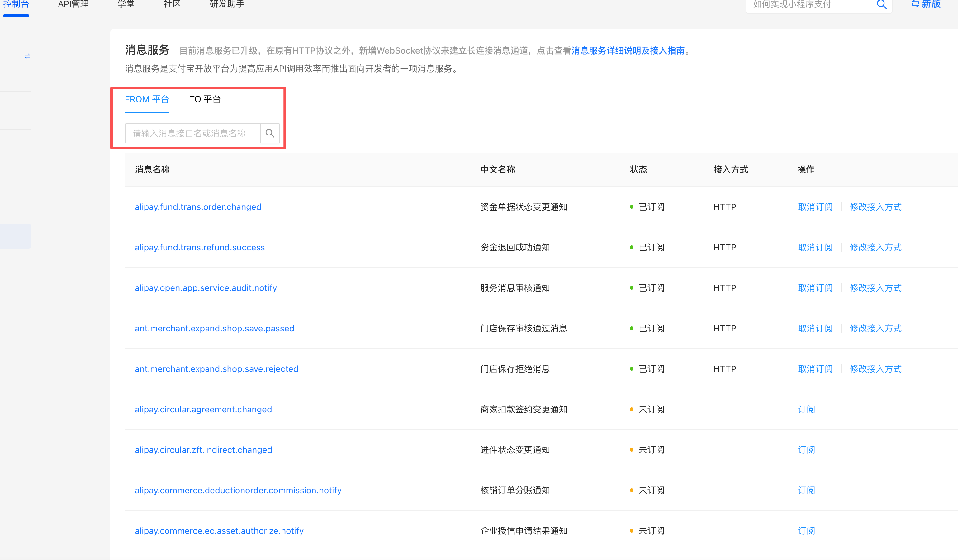Open alipay.open.app.service.audit.notify message link
The image size is (958, 560).
pos(206,288)
